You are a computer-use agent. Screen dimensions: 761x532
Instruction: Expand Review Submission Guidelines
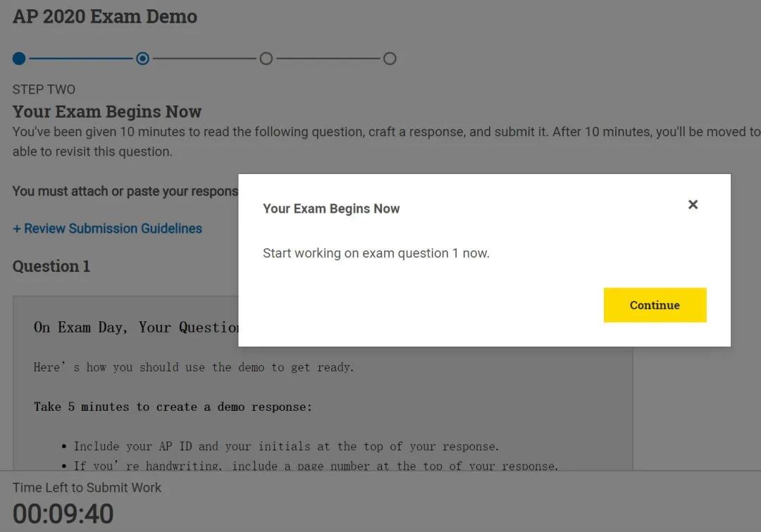[107, 228]
